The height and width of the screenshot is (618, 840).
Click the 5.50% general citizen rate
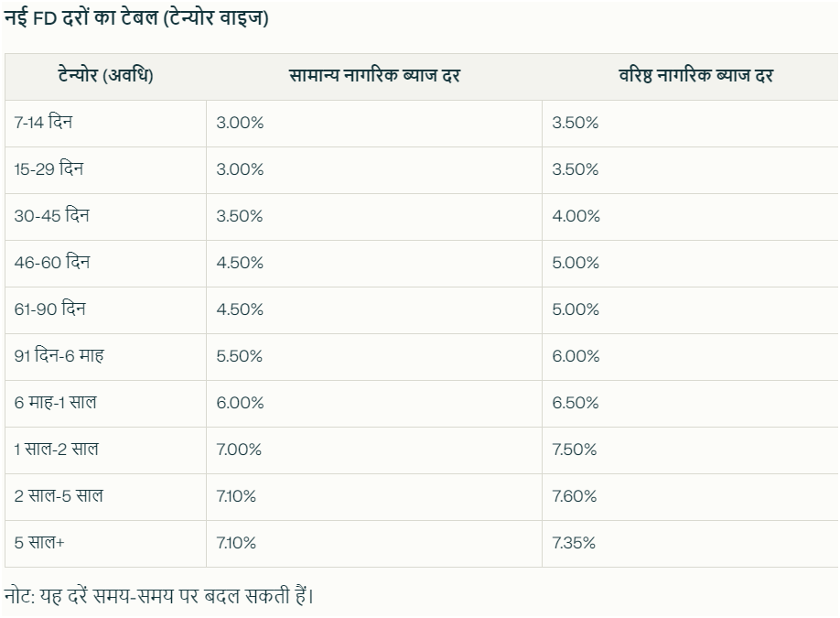240,356
